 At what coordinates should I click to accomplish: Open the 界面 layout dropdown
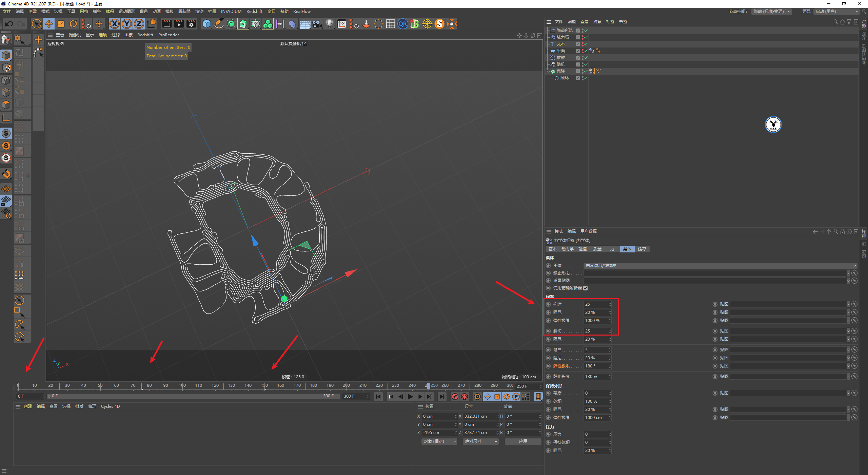pos(837,12)
